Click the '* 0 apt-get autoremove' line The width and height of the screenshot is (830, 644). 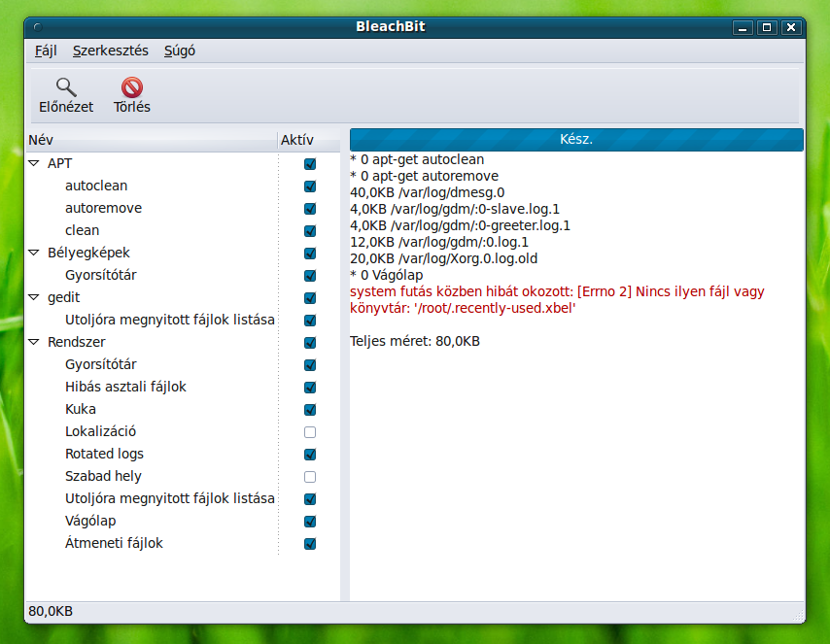tap(424, 176)
